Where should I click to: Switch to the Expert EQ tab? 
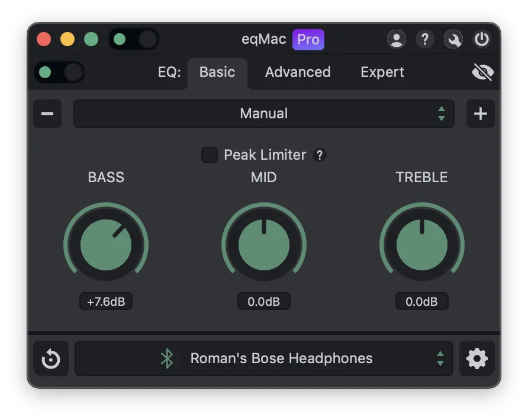pos(382,72)
